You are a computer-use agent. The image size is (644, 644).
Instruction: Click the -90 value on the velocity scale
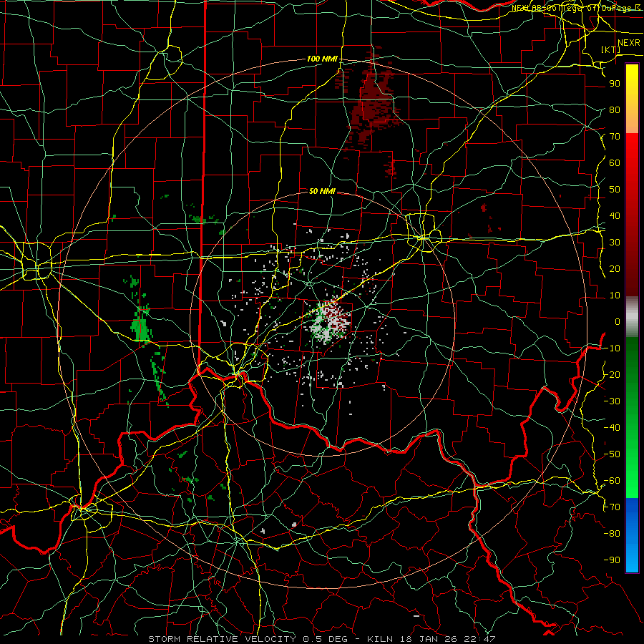click(x=612, y=560)
